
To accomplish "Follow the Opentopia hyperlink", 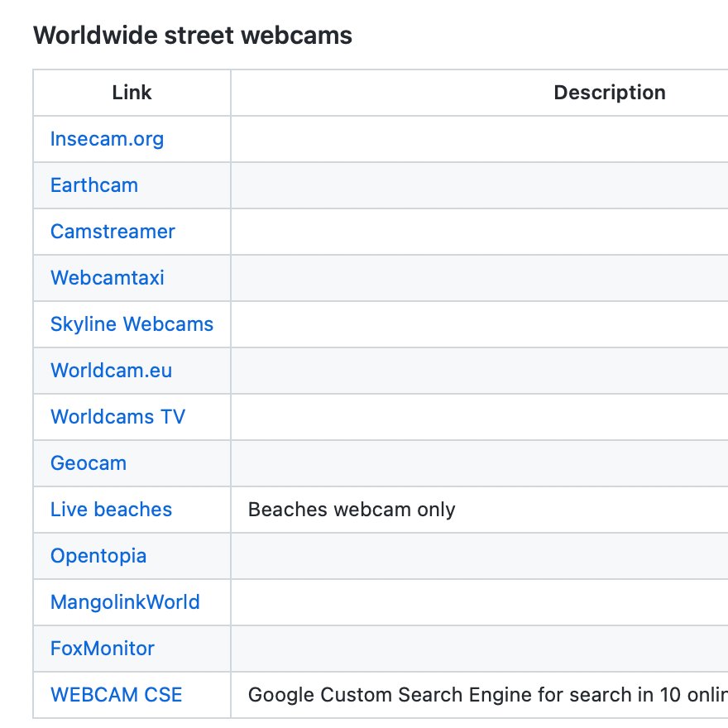I will [x=98, y=556].
